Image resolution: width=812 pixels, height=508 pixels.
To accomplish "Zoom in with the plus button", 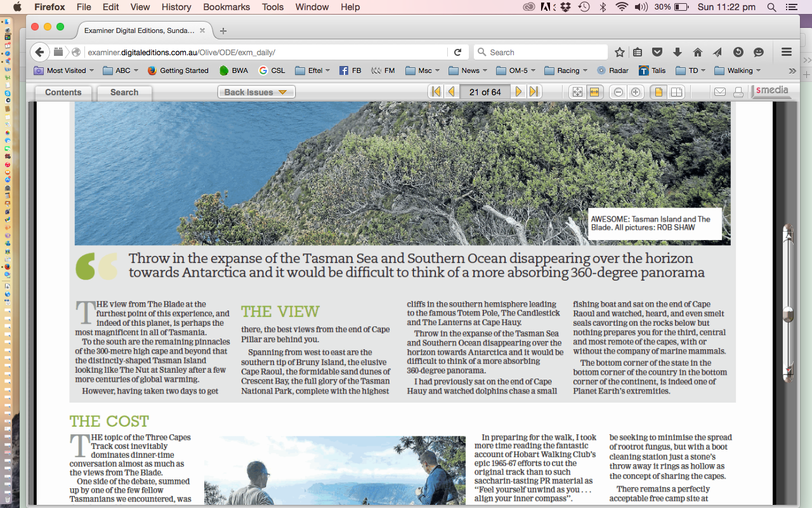I will point(636,92).
